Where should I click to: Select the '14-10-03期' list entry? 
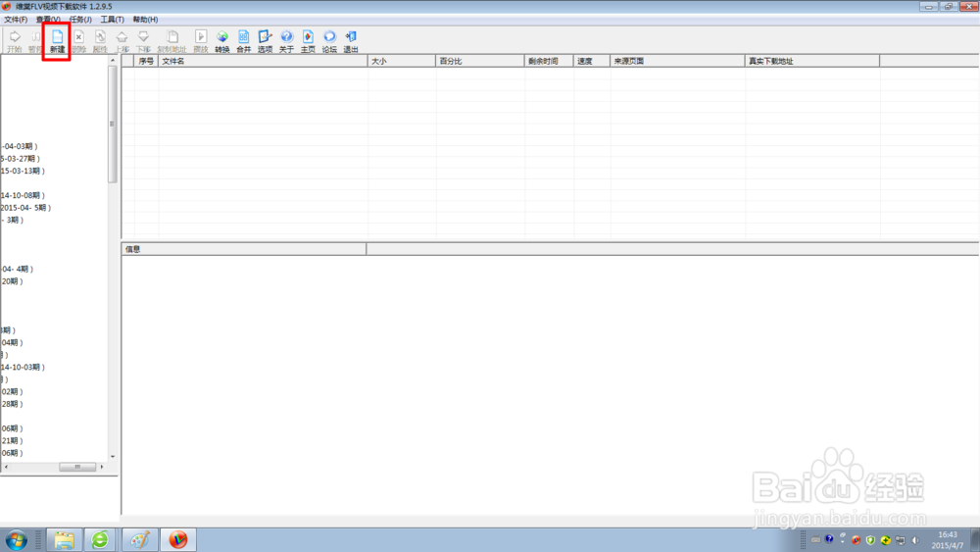(23, 367)
